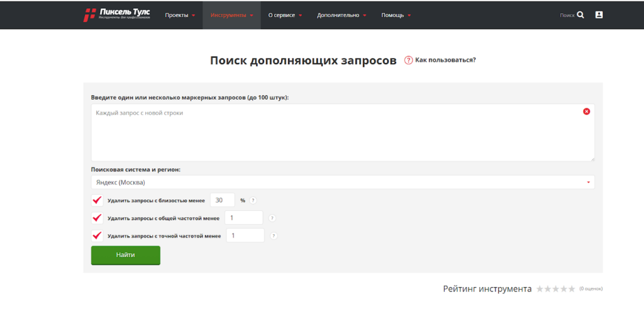
Task: Click the Пиксель Тулс logo
Action: (x=116, y=15)
